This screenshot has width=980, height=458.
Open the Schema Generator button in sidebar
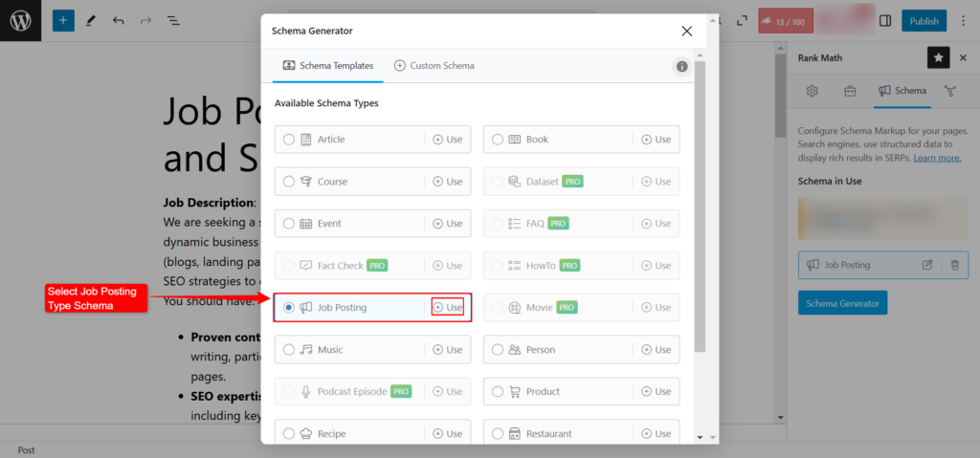point(842,303)
